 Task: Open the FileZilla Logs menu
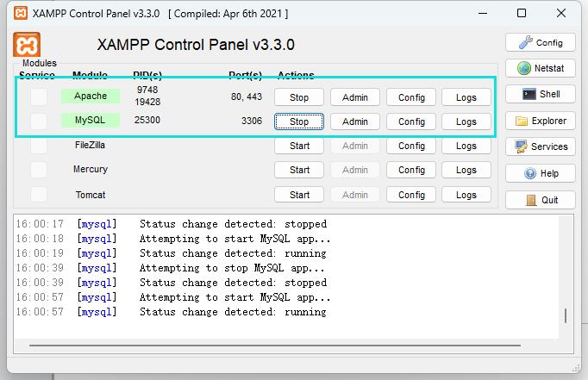click(466, 146)
